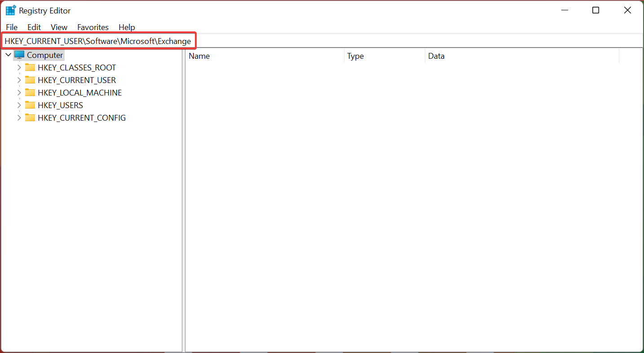Click the HKEY_CURRENT_USER folder icon
644x353 pixels.
tap(30, 80)
